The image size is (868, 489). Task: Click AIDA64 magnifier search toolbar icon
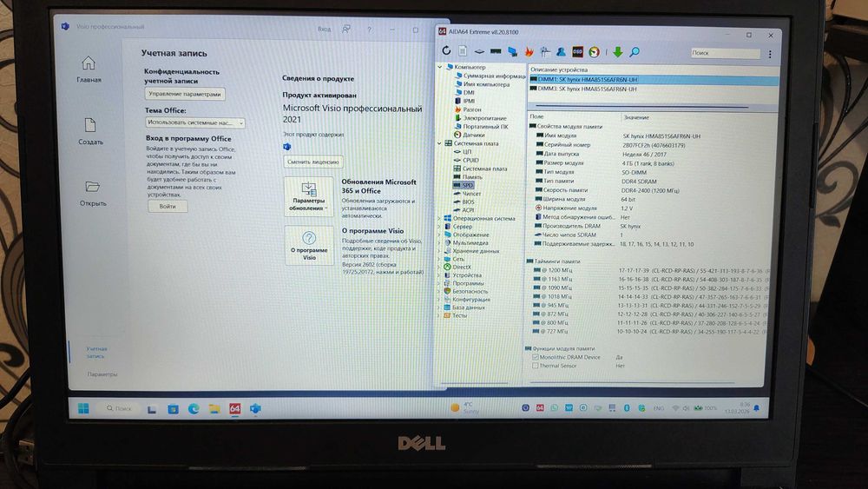(x=635, y=52)
